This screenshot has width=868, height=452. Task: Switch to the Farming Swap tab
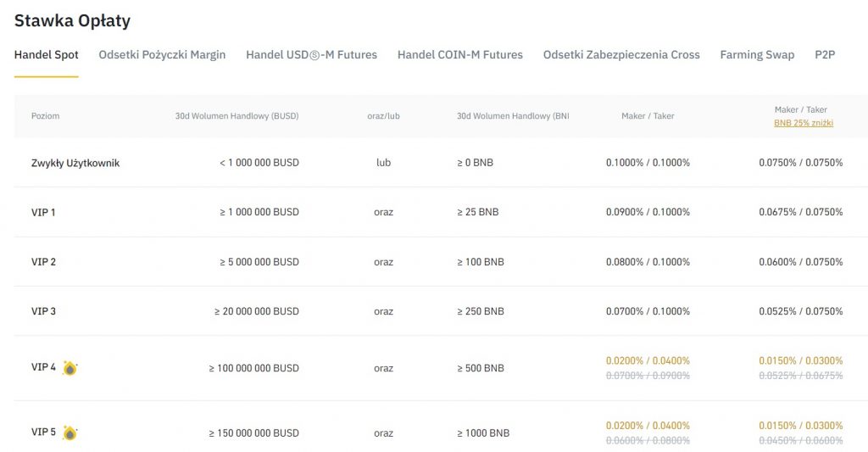coord(757,54)
